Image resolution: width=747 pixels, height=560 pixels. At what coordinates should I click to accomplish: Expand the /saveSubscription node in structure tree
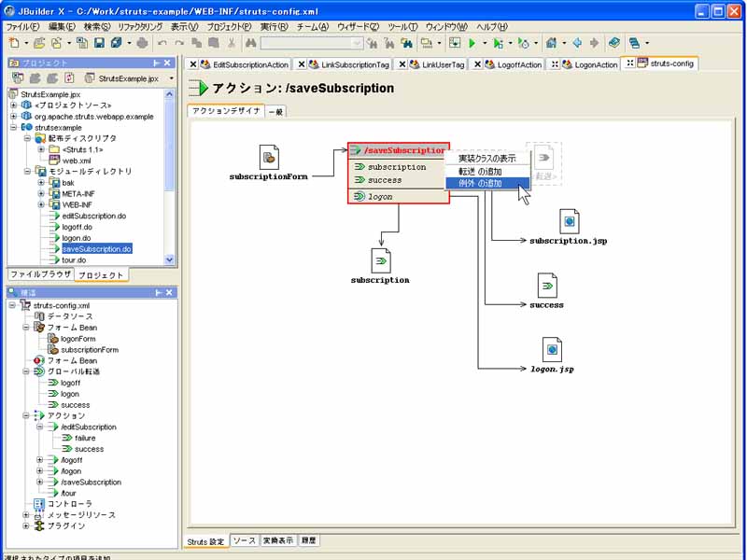point(40,482)
